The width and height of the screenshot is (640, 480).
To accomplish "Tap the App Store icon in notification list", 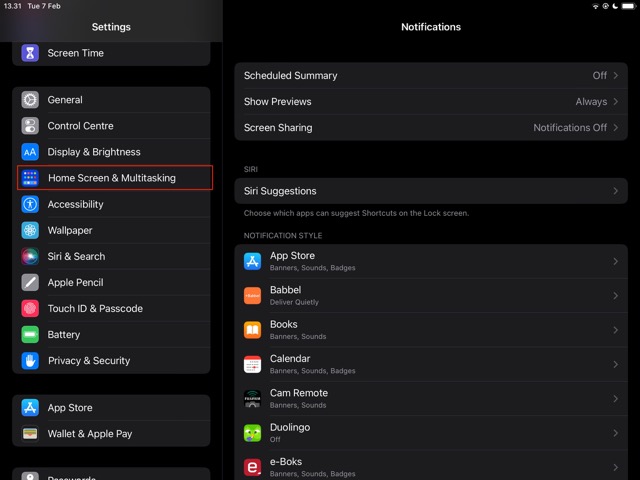I will [252, 261].
